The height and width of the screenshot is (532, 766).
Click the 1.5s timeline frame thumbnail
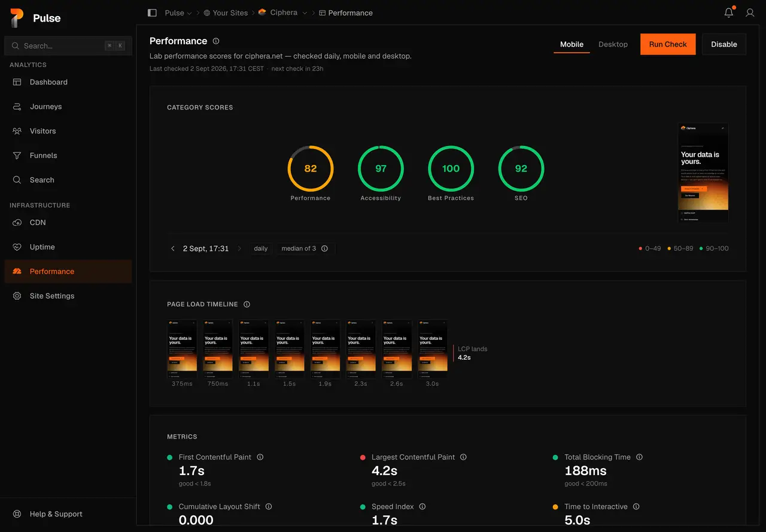290,349
